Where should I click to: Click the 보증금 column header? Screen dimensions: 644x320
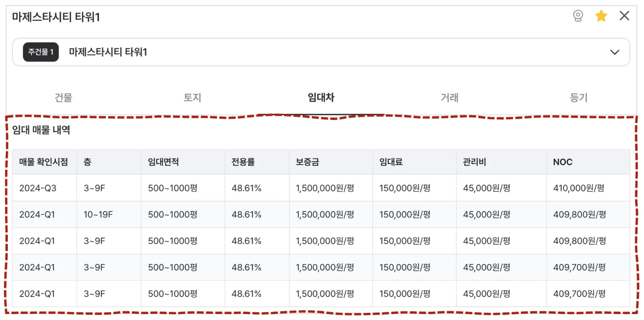pyautogui.click(x=308, y=162)
